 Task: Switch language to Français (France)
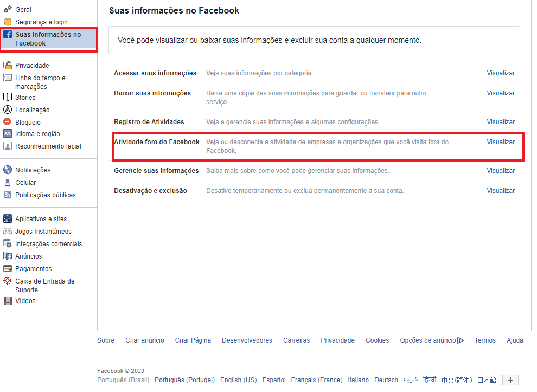point(316,380)
